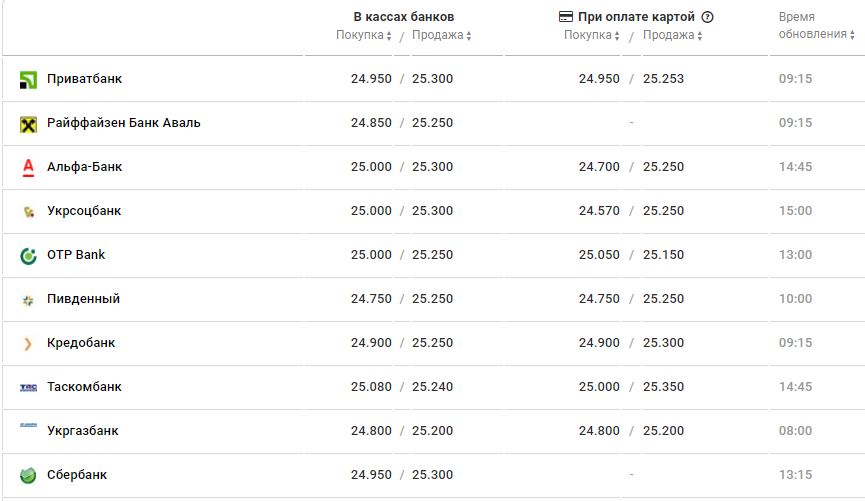Click the Пивденный bank logo icon
The width and height of the screenshot is (865, 501).
[x=28, y=300]
